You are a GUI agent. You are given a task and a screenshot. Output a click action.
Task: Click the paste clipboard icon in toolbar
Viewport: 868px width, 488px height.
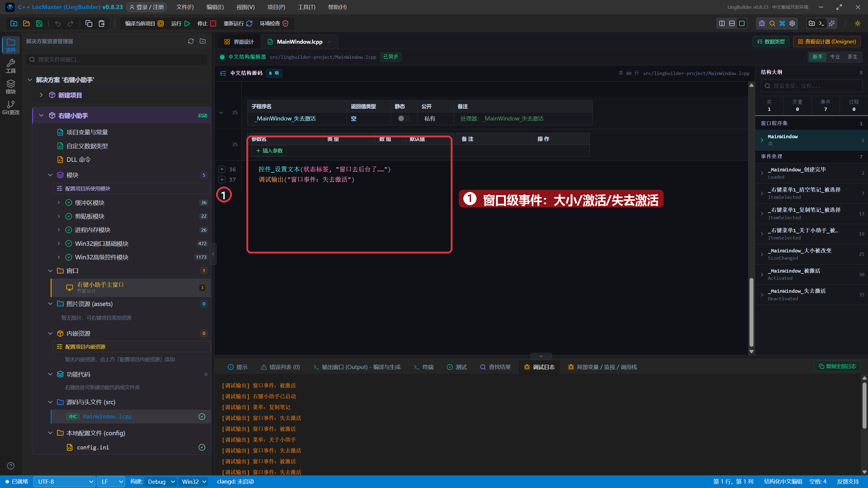[x=102, y=23]
